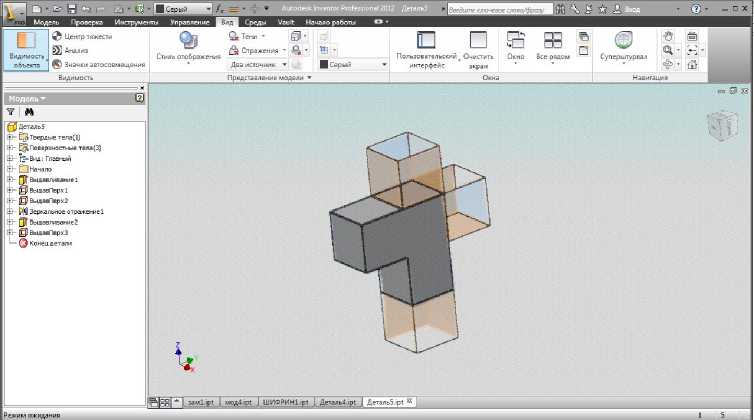The height and width of the screenshot is (420, 754).
Task: Expand Твердые тела(1) node
Action: [x=10, y=137]
